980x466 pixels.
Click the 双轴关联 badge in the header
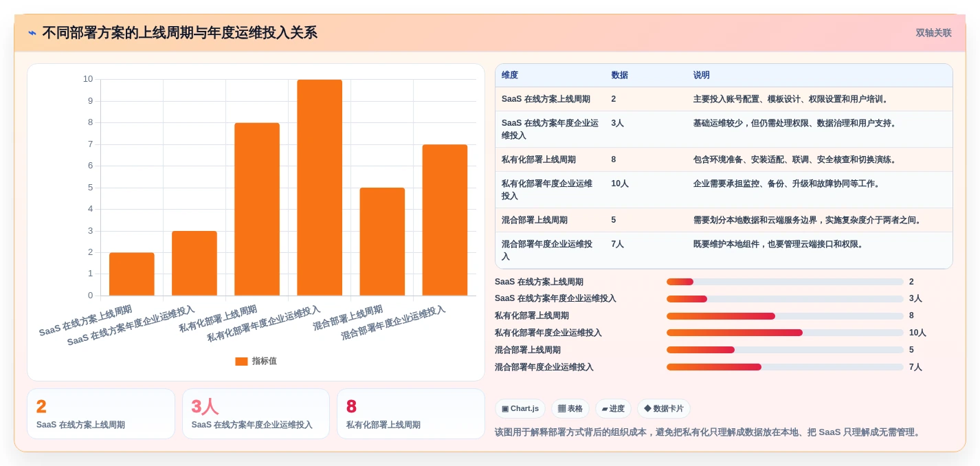pyautogui.click(x=933, y=33)
